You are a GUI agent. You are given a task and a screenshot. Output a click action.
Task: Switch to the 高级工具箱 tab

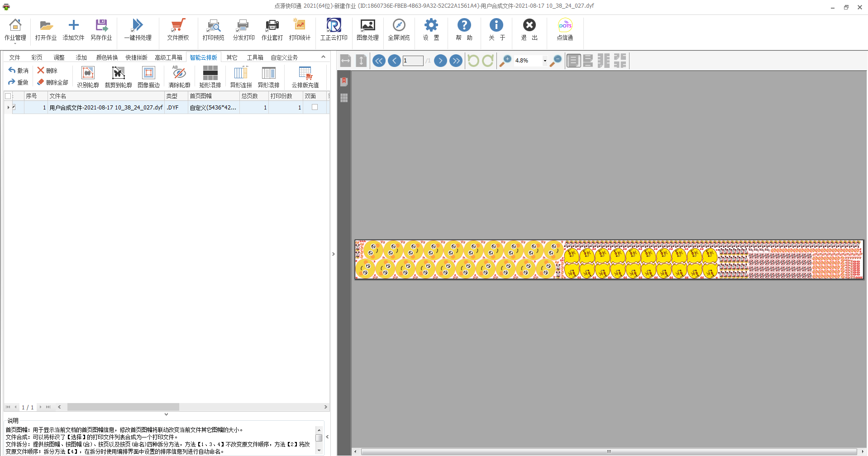168,57
